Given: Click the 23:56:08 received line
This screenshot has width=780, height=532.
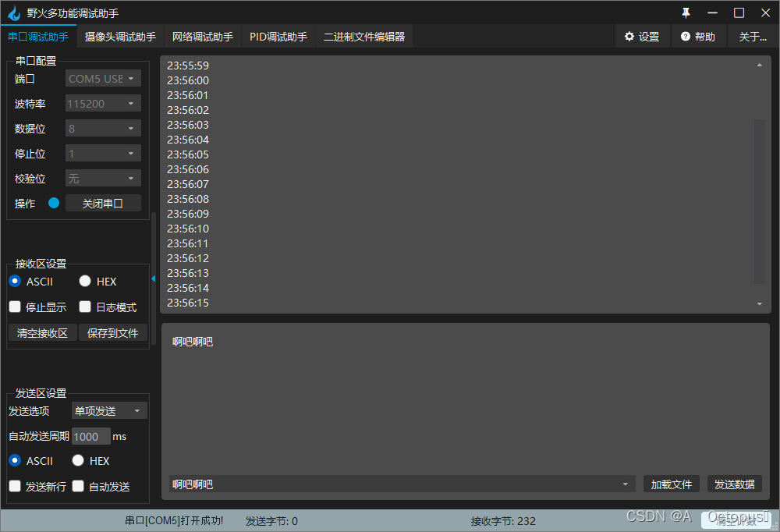Looking at the screenshot, I should pyautogui.click(x=187, y=199).
